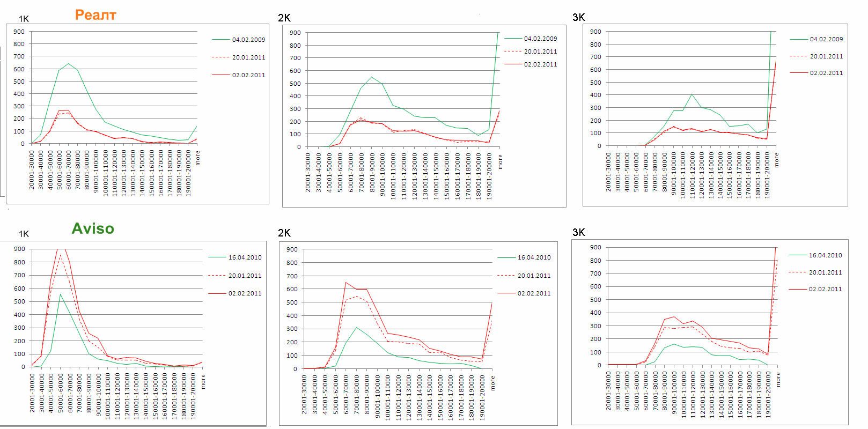
Task: Select 02.02.2011 legend entry in Aviso 2K chart
Action: pos(534,293)
